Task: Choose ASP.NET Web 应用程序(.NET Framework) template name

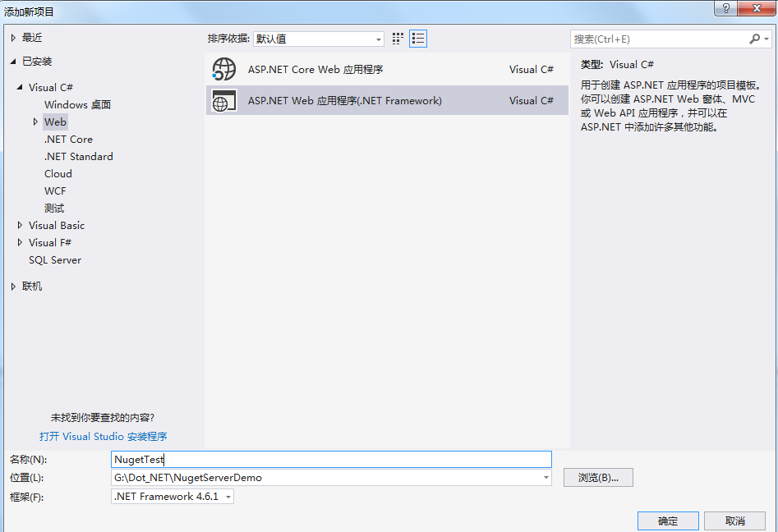Action: coord(345,101)
